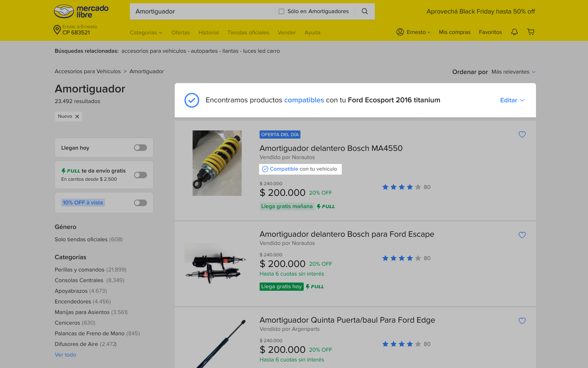Click Compatible con tu vehículo label
This screenshot has width=588, height=368.
pos(301,169)
